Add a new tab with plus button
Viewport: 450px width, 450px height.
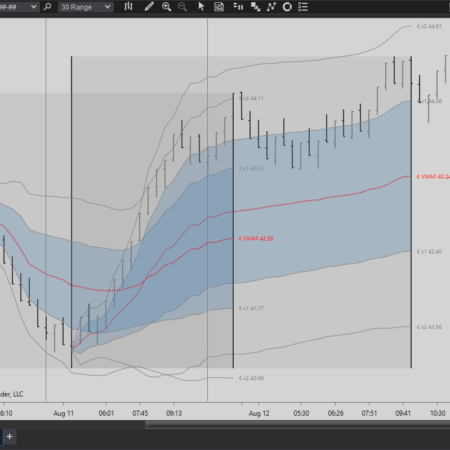click(x=10, y=436)
